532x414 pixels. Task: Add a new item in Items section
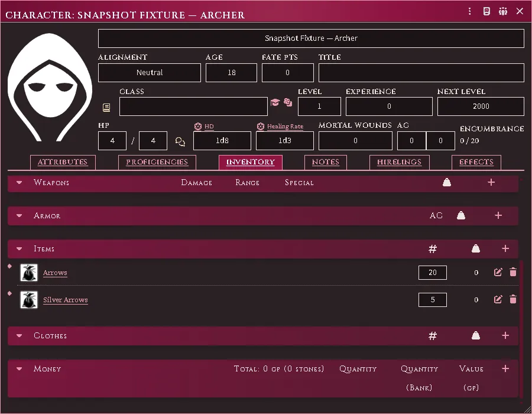pos(505,249)
